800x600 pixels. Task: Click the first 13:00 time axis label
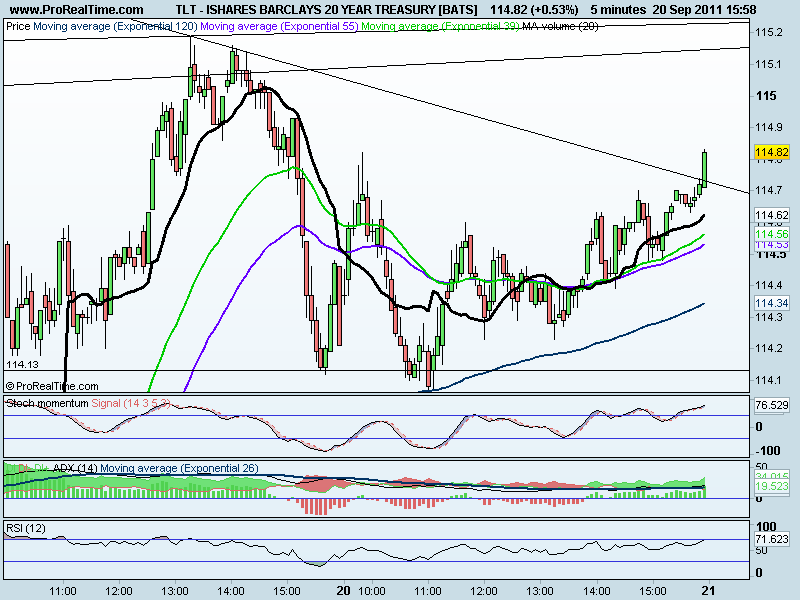[x=175, y=591]
